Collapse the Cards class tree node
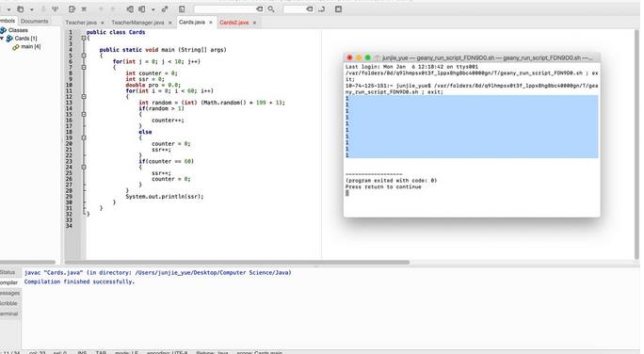 pos(2,39)
